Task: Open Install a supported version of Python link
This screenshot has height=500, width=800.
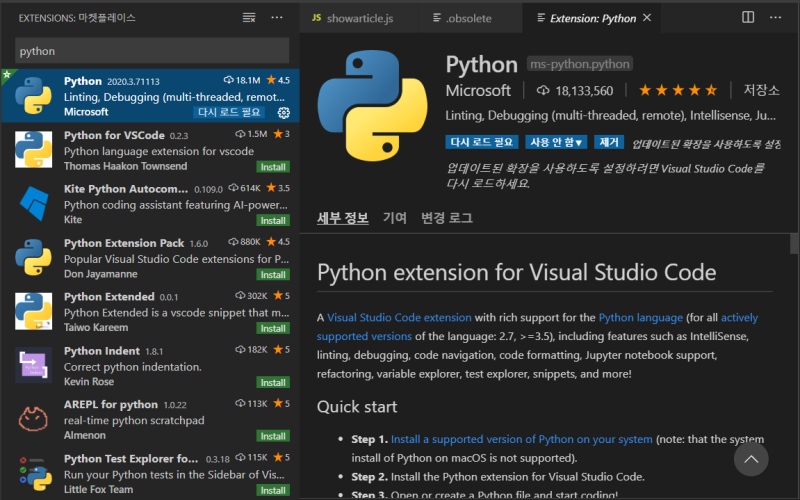Action: [521, 439]
